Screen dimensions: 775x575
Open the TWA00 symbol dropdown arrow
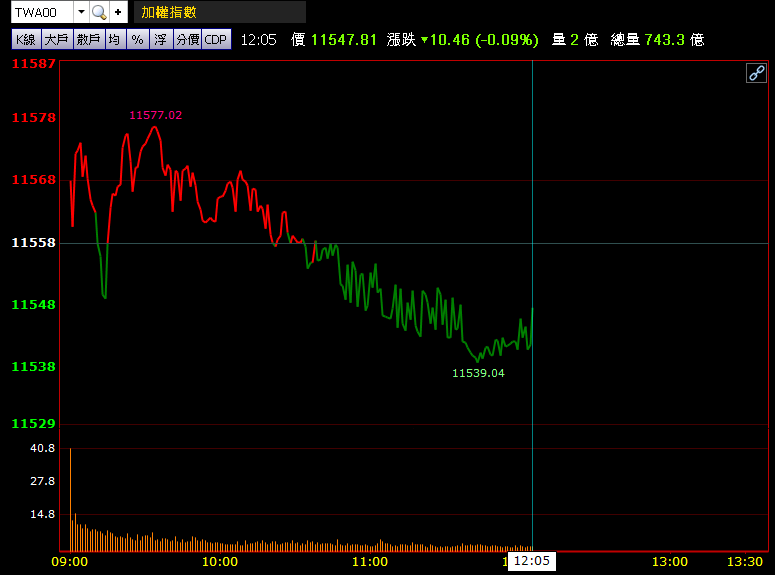click(81, 12)
